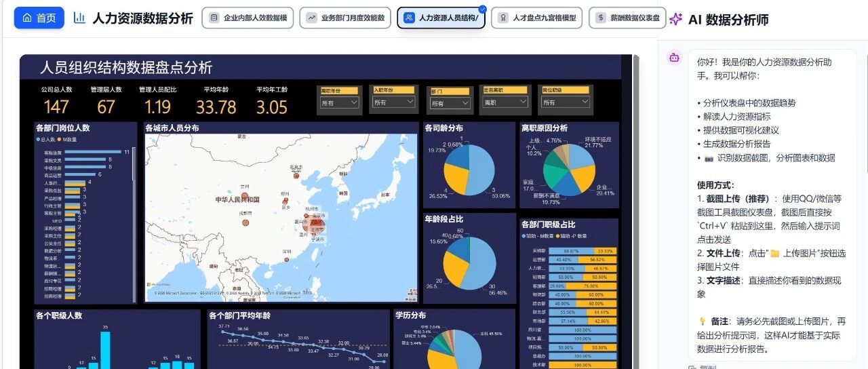Expand the 部门 filter dropdown
868x369 pixels.
pos(450,103)
